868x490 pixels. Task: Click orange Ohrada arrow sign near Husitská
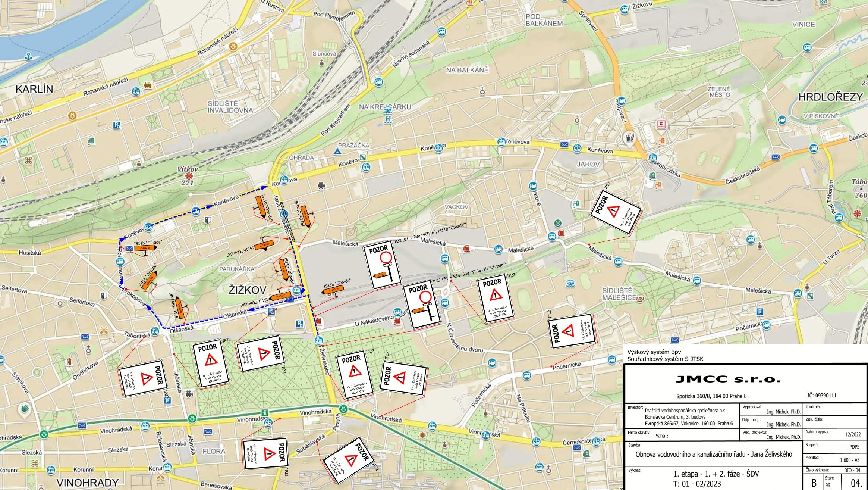(146, 249)
